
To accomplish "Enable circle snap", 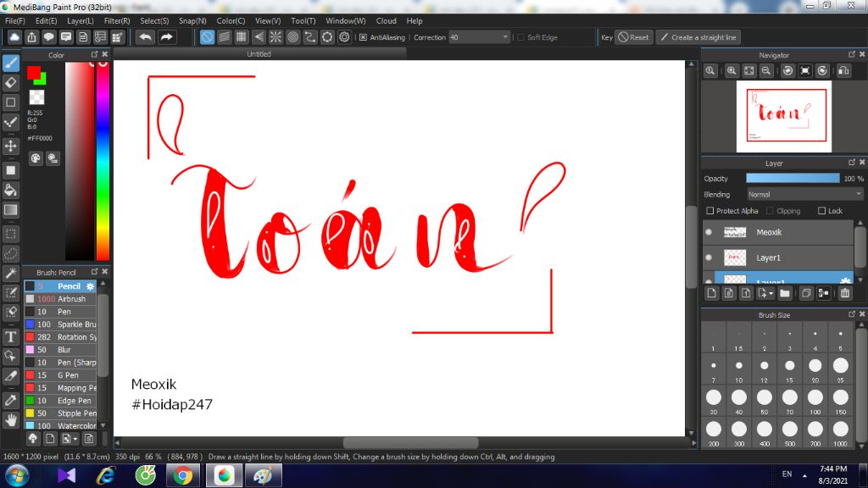I will (x=292, y=37).
